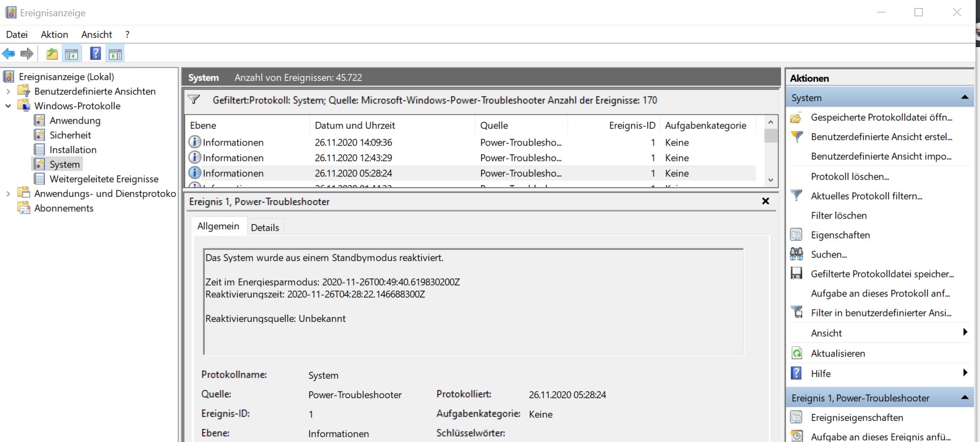This screenshot has height=442, width=980.
Task: Click the save disk icon for Gefilterte Protokolldatei
Action: 796,273
